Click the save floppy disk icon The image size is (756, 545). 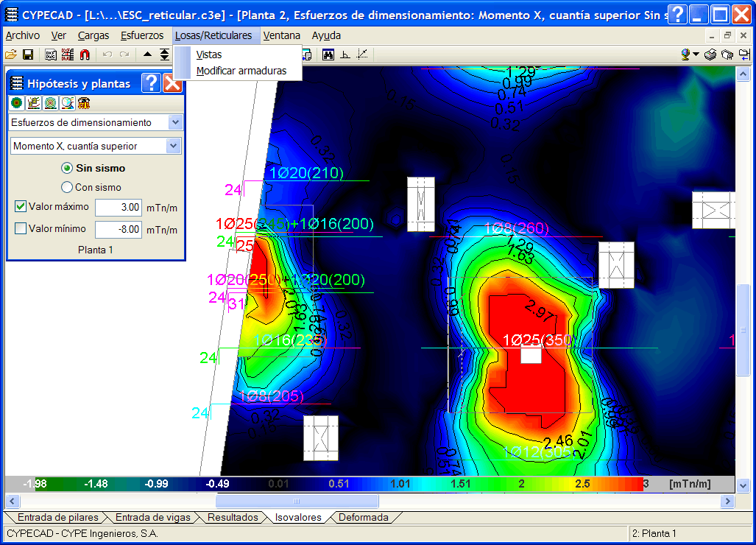[x=28, y=54]
